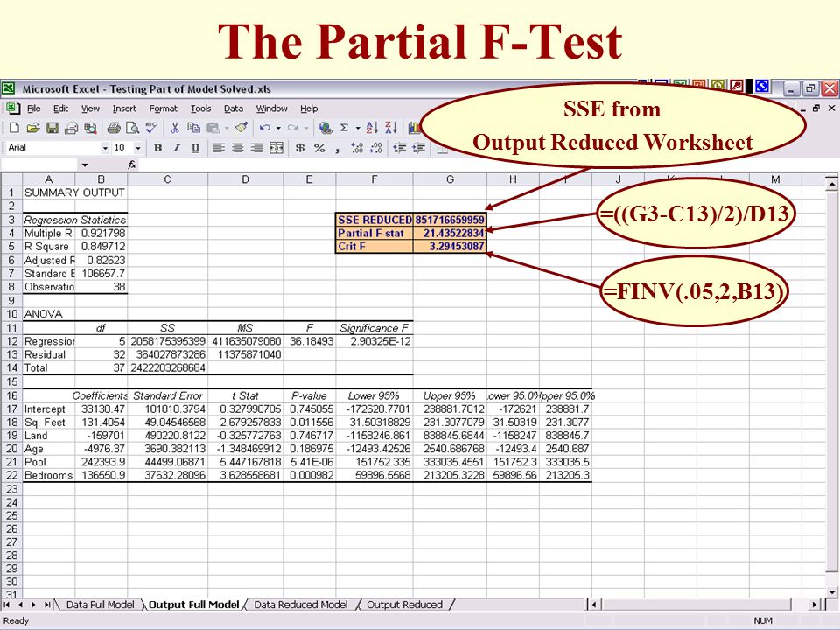Sort Descending with the Z-A icon
The height and width of the screenshot is (630, 840).
(391, 128)
